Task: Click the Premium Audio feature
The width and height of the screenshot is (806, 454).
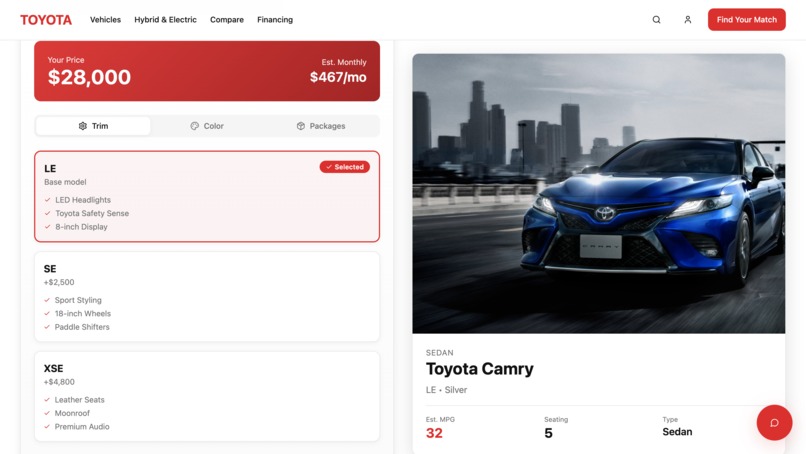Action: pyautogui.click(x=82, y=427)
